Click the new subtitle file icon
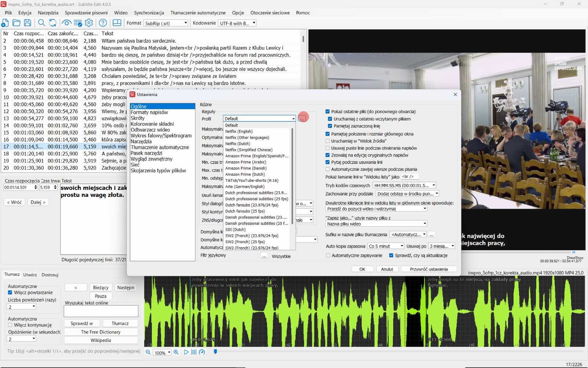The image size is (588, 368). pyautogui.click(x=5, y=23)
